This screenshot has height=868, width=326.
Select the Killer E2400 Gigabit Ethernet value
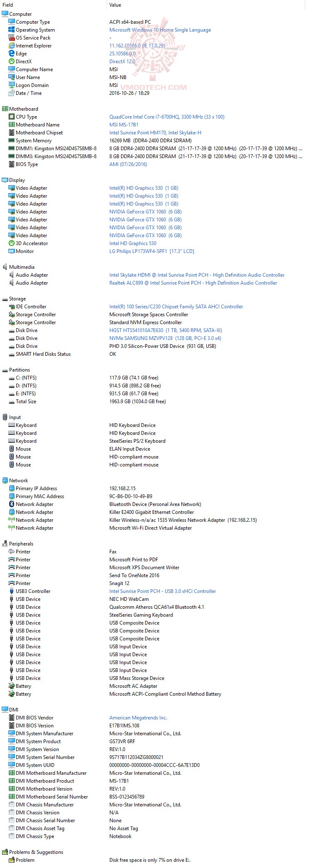(152, 512)
